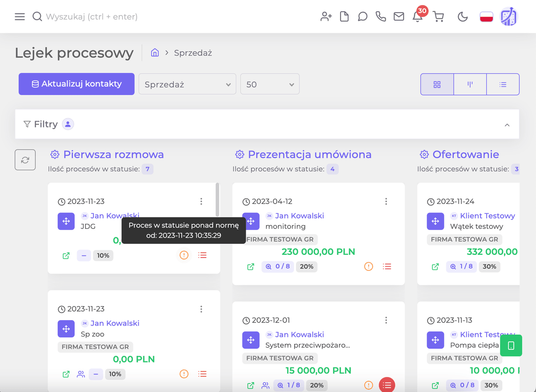536x392 pixels.
Task: Switch to grid card view
Action: point(437,84)
